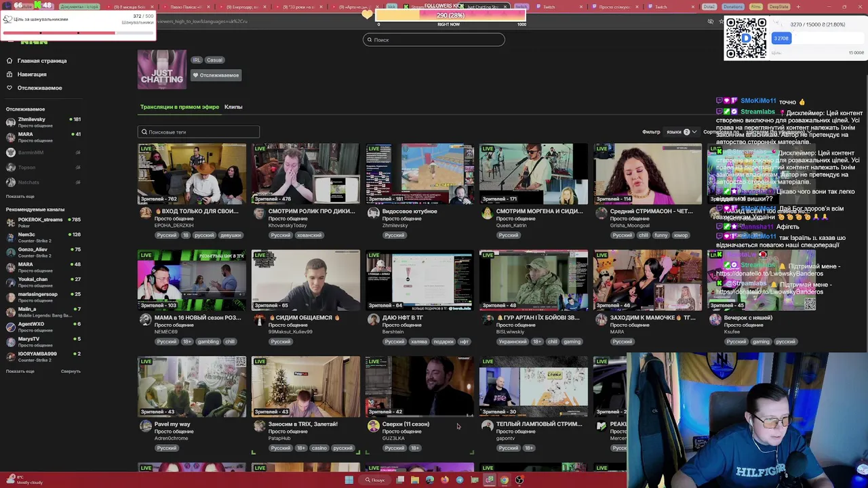Click the Windows taskbar Пошук search box
Viewport: 868px width, 488px height.
(x=374, y=480)
